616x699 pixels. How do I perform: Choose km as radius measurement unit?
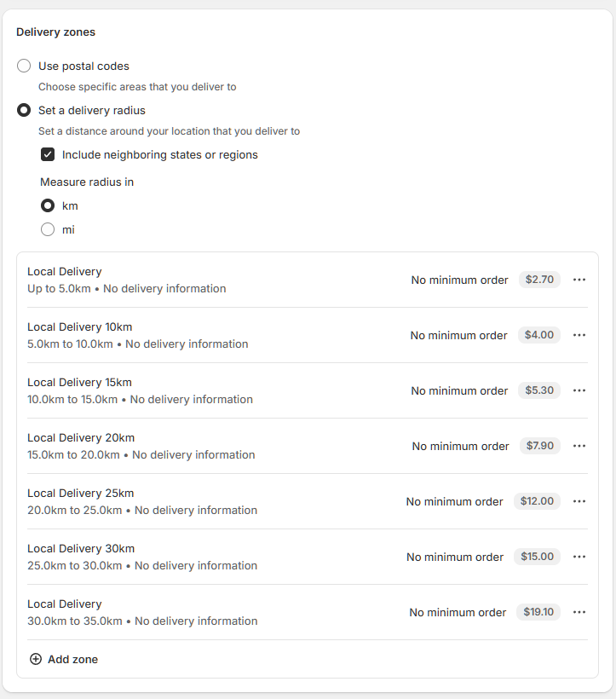click(48, 205)
